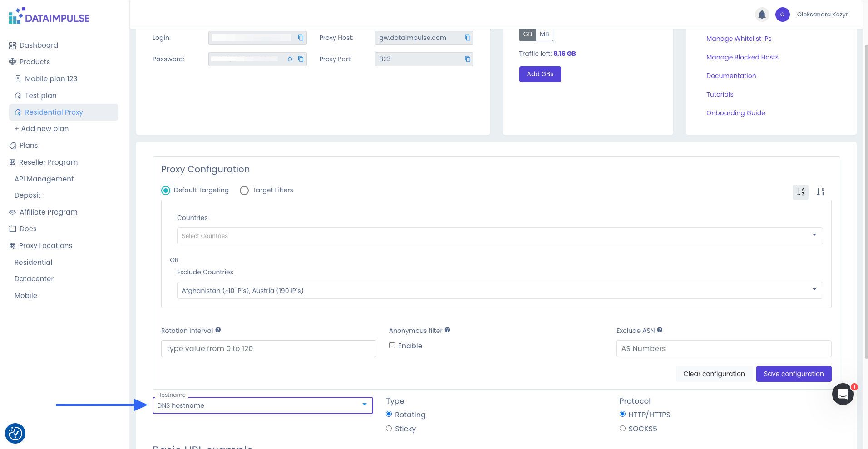Select SOCKS5 protocol
The image size is (868, 449).
(622, 429)
